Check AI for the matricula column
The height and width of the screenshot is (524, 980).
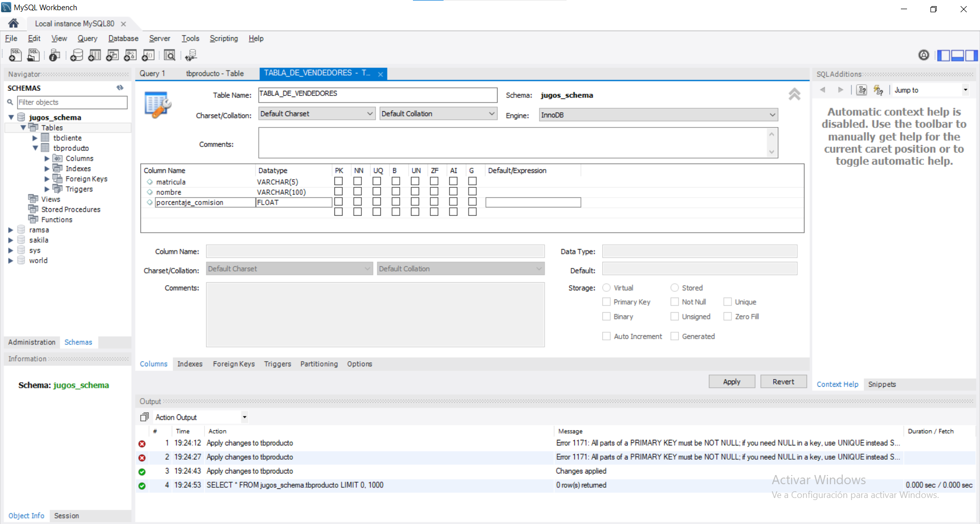pyautogui.click(x=453, y=181)
